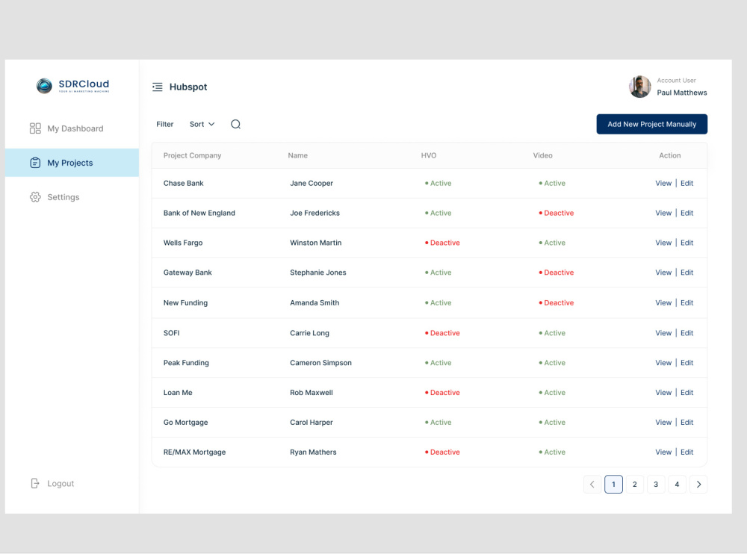
Task: Go to next page arrow
Action: (x=699, y=485)
